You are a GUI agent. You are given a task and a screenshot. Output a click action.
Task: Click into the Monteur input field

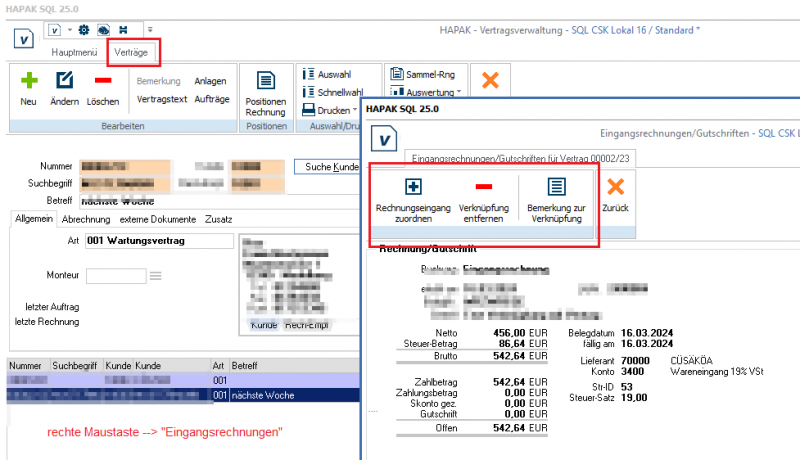click(116, 275)
